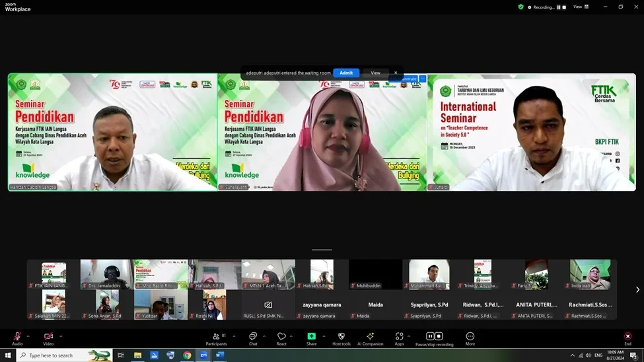
Task: Select Junaidi video tile
Action: pos(532,132)
